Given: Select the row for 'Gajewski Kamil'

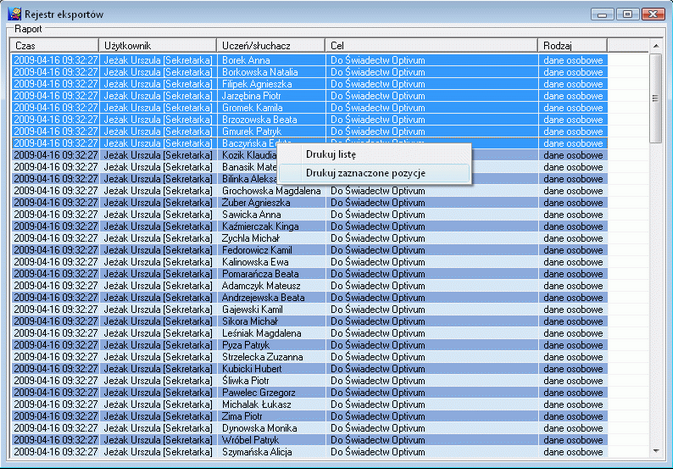Looking at the screenshot, I should pos(309,309).
